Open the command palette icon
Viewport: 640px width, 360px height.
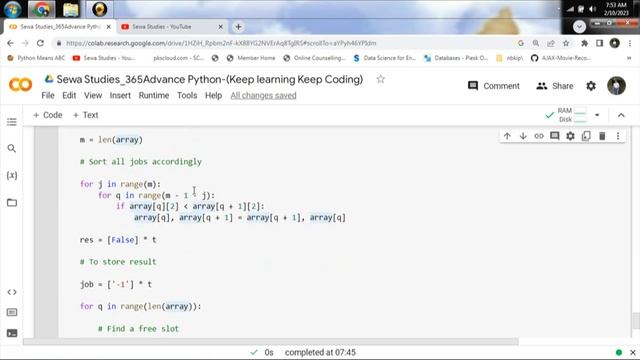(12, 312)
